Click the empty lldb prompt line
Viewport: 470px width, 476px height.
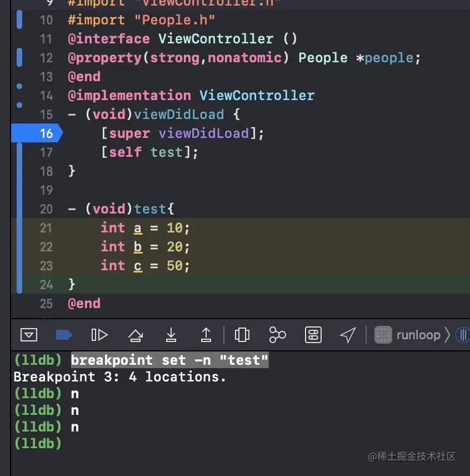tap(38, 444)
